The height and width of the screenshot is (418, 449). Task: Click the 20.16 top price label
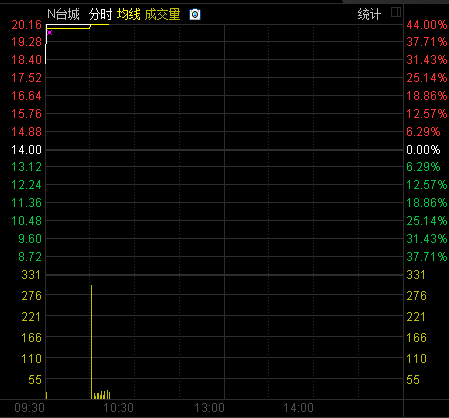(27, 25)
